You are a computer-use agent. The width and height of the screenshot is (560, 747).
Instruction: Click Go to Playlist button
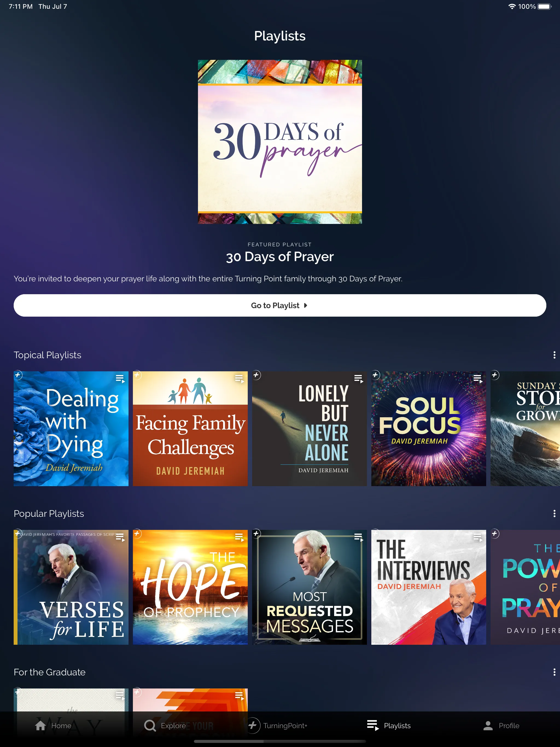(280, 305)
